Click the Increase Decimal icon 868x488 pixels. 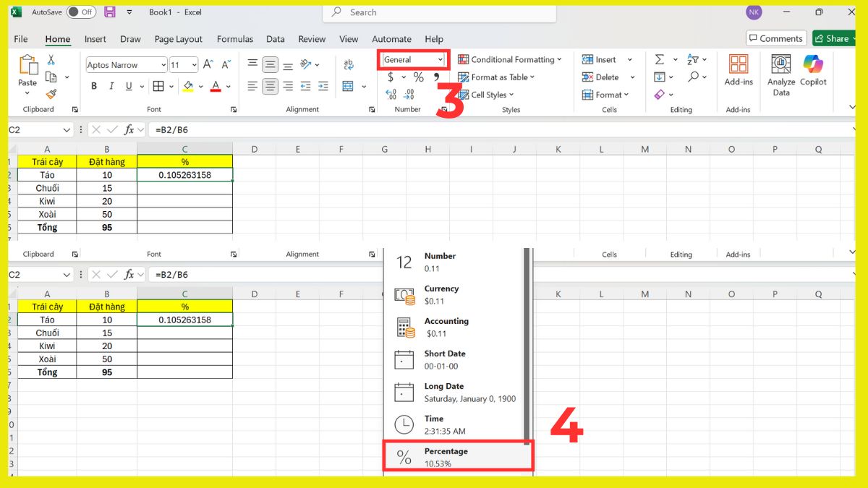coord(391,94)
